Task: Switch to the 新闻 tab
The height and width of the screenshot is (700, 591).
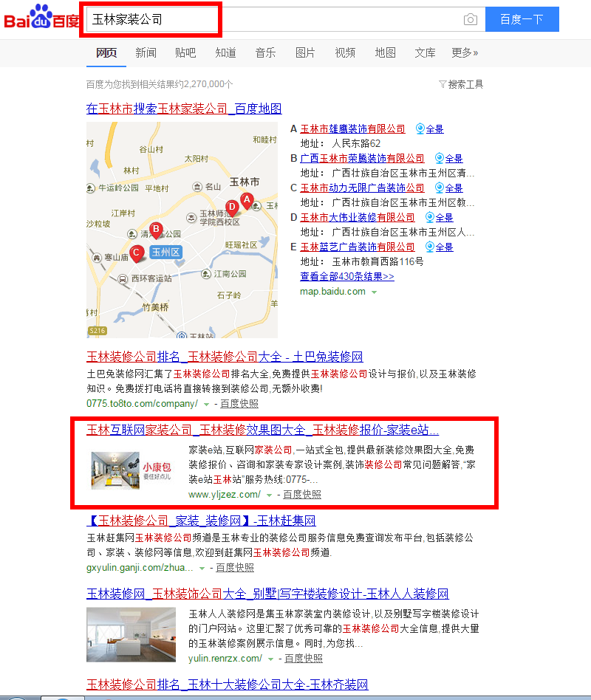Action: click(146, 52)
